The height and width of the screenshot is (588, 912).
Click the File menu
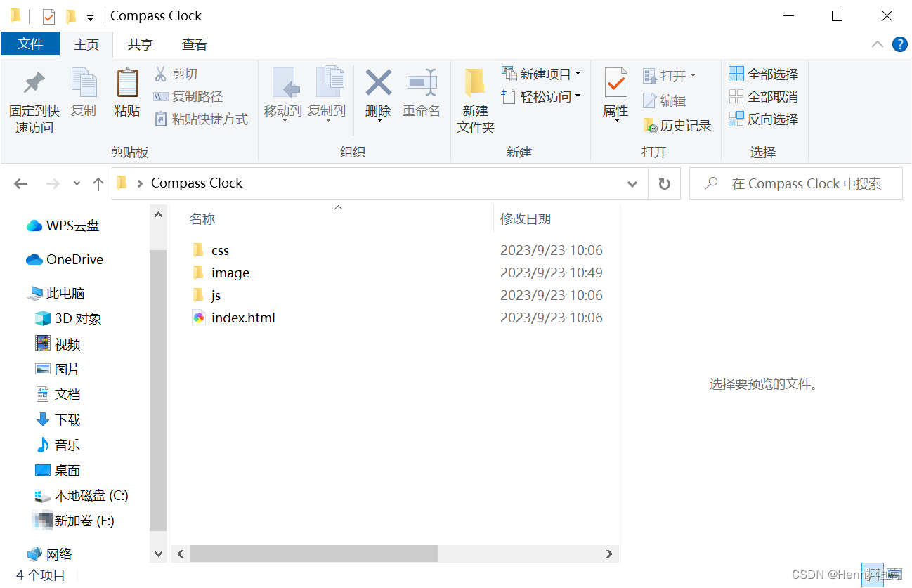pyautogui.click(x=30, y=44)
